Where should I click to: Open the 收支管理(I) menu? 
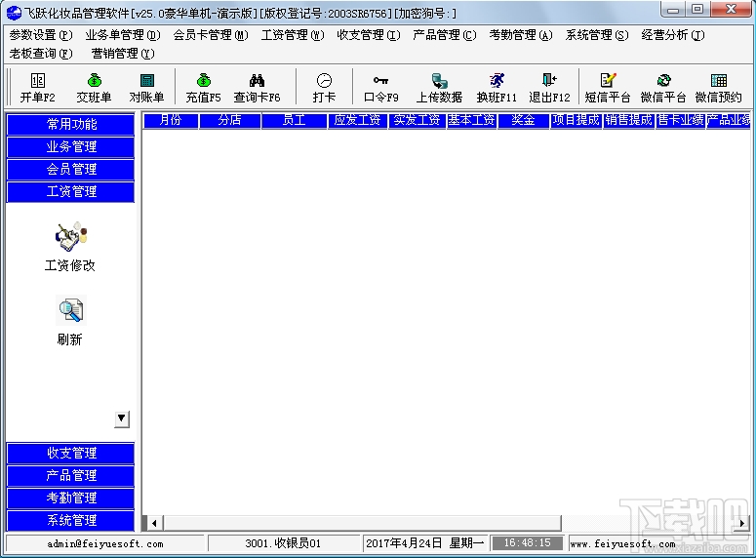(369, 35)
